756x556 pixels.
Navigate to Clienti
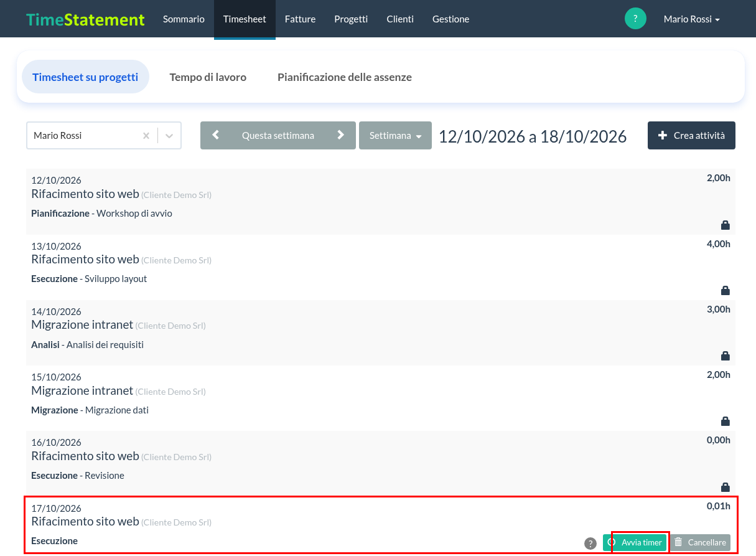coord(400,19)
